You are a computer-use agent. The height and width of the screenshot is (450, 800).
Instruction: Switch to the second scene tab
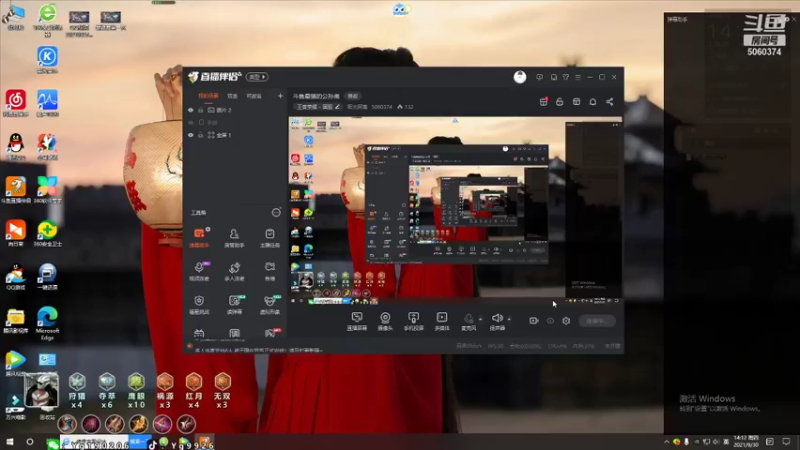coord(232,96)
